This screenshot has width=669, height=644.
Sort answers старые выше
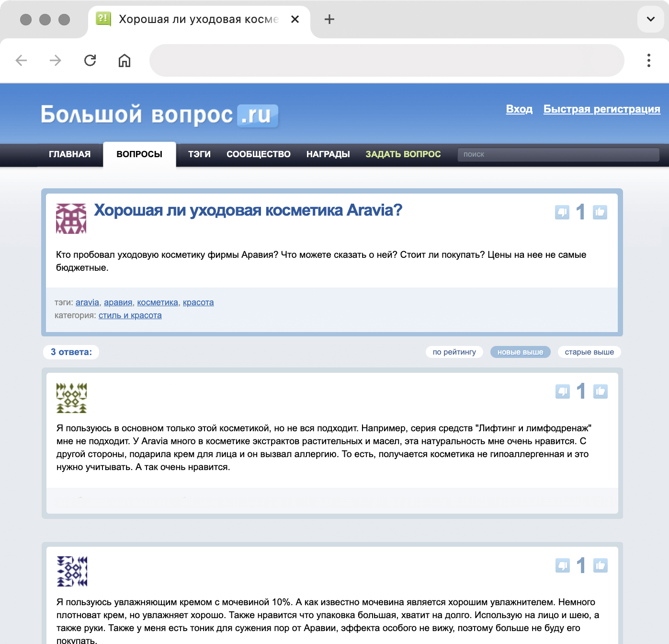pos(590,352)
